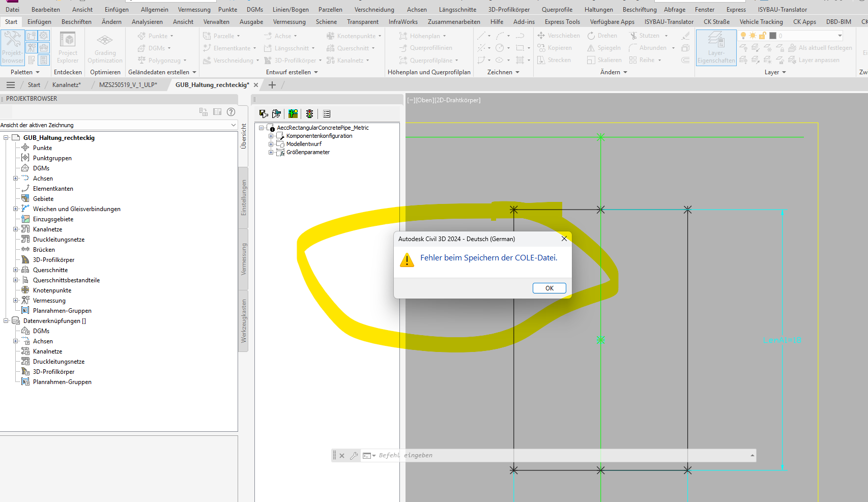Click the Abrunden fillet tool
Screen dimensions: 868x502
[648, 48]
